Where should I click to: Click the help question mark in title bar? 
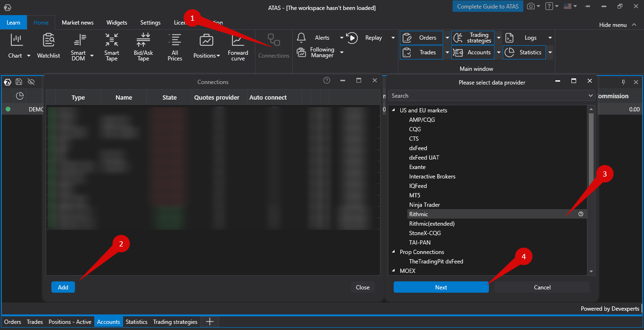coord(549,6)
